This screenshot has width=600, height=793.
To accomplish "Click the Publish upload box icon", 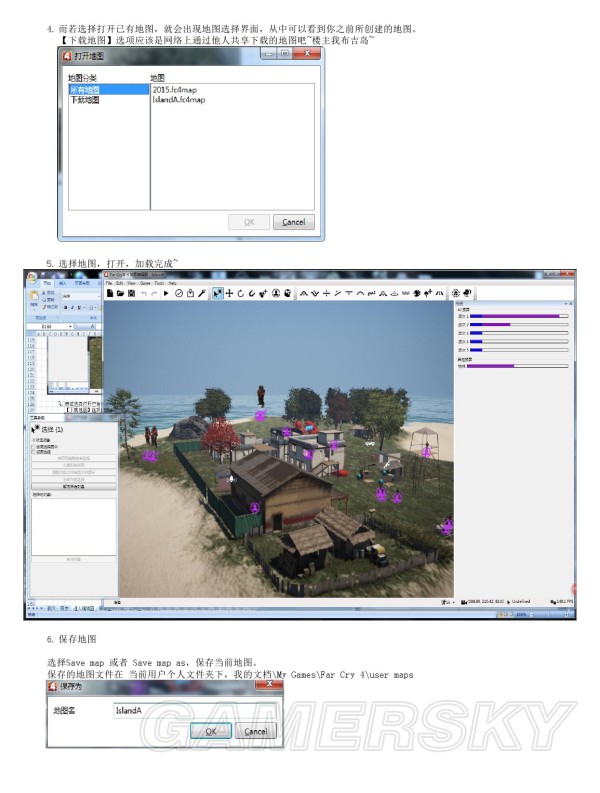I will click(x=190, y=293).
